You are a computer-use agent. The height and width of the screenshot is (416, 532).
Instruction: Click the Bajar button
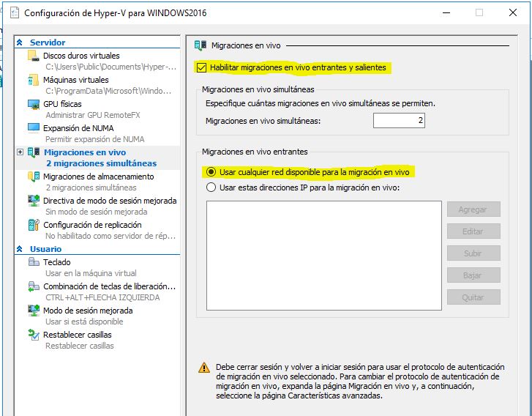coord(473,275)
